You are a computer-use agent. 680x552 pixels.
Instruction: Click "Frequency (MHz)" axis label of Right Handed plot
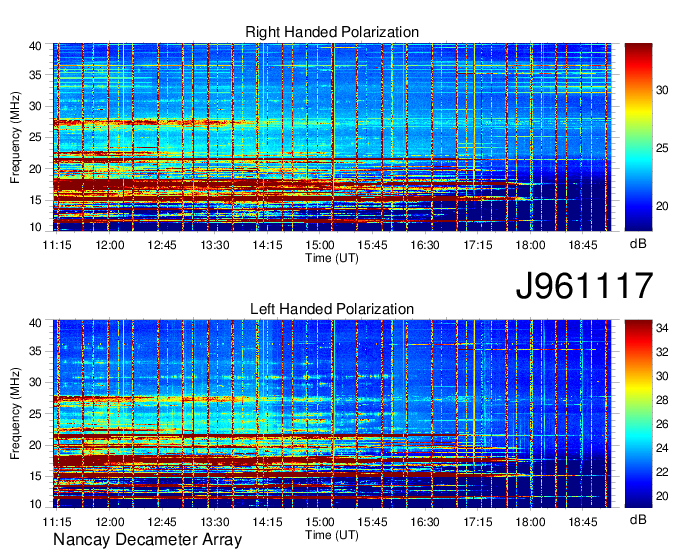click(15, 137)
